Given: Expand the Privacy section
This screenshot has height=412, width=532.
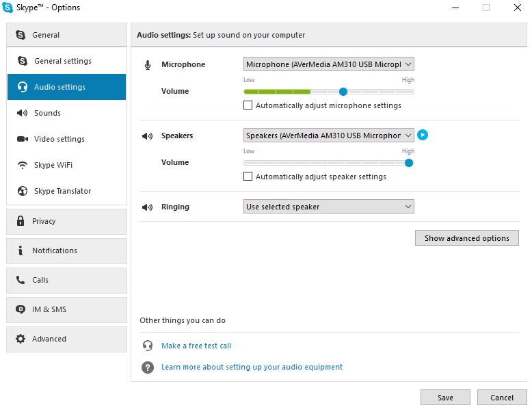Looking at the screenshot, I should pos(66,222).
